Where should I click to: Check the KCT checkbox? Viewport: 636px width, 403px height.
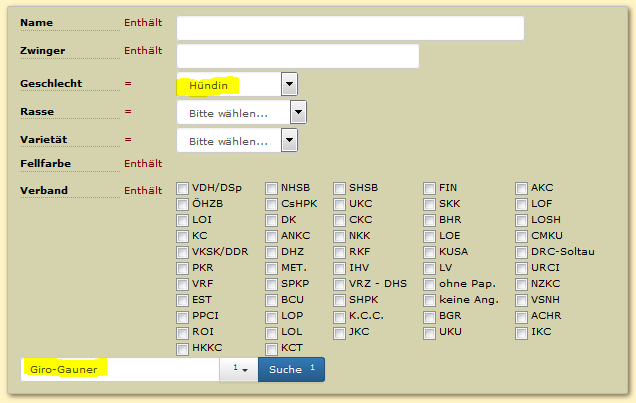[272, 349]
